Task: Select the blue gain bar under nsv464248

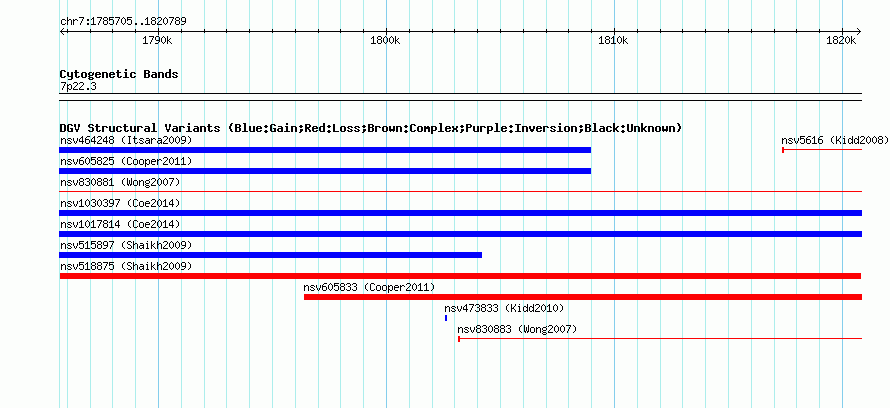Action: [x=325, y=150]
